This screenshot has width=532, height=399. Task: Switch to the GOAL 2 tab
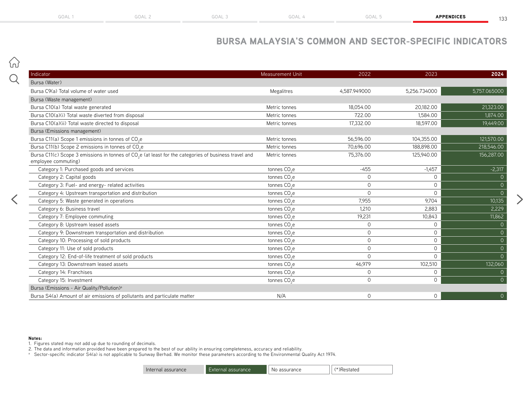pos(143,17)
